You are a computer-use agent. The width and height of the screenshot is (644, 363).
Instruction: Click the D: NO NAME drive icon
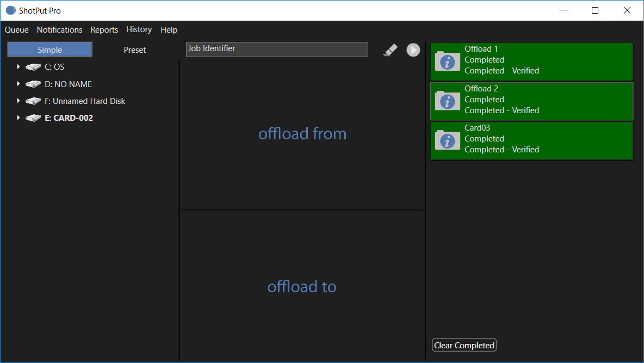coord(33,84)
